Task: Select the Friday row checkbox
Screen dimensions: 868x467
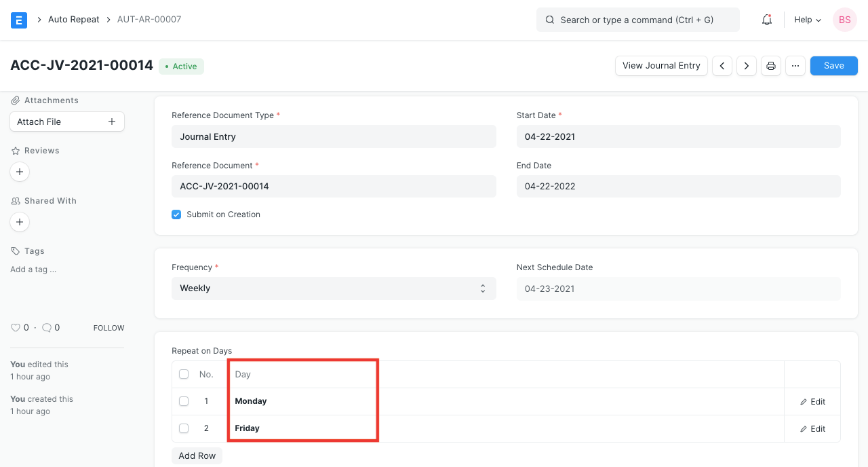Action: tap(184, 428)
